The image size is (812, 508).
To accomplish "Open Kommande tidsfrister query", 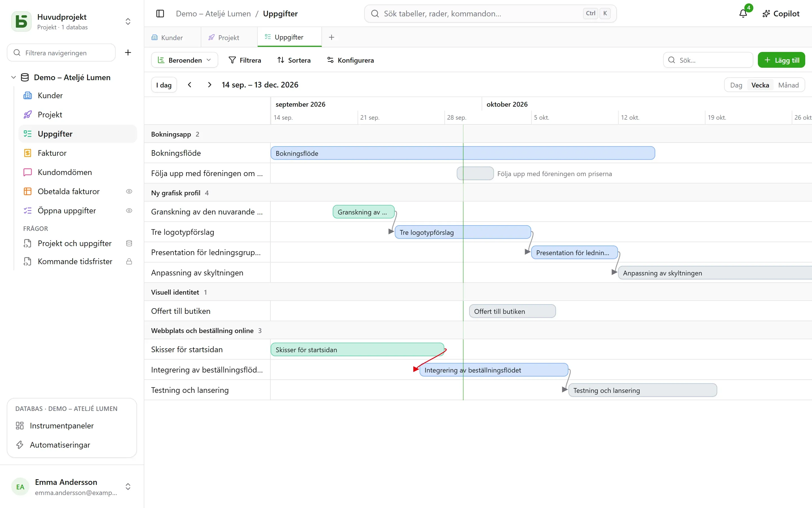I will [78, 261].
